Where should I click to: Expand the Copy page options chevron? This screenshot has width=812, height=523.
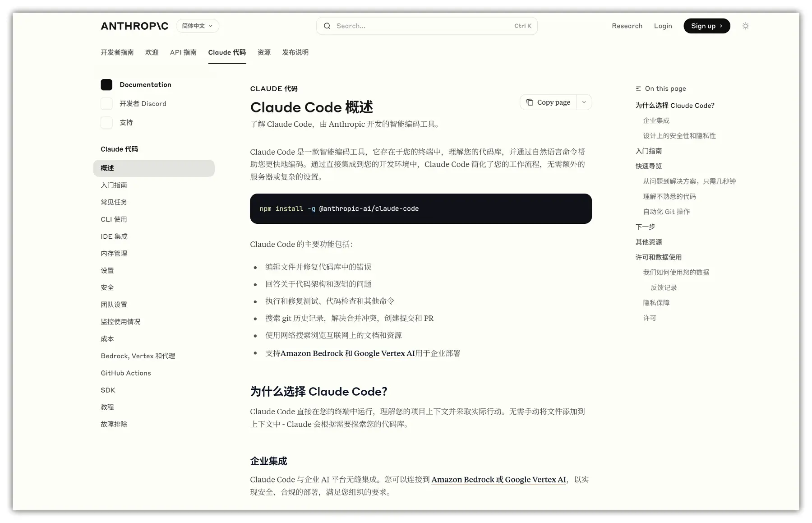tap(584, 102)
